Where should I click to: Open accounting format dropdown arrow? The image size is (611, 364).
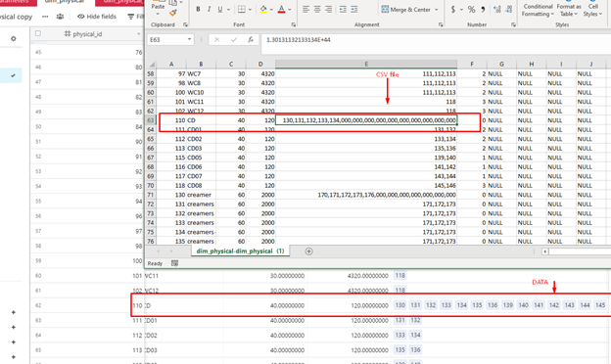(x=461, y=10)
